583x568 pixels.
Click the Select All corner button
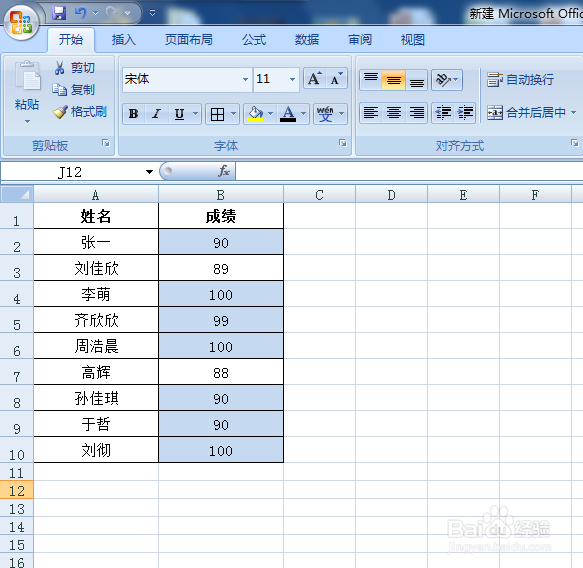(x=17, y=194)
